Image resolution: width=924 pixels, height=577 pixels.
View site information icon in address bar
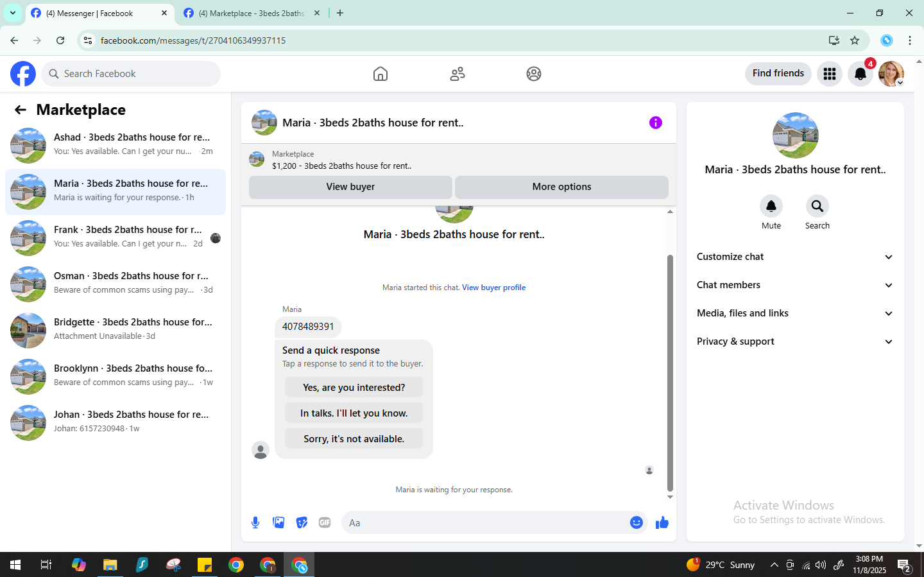pos(89,40)
